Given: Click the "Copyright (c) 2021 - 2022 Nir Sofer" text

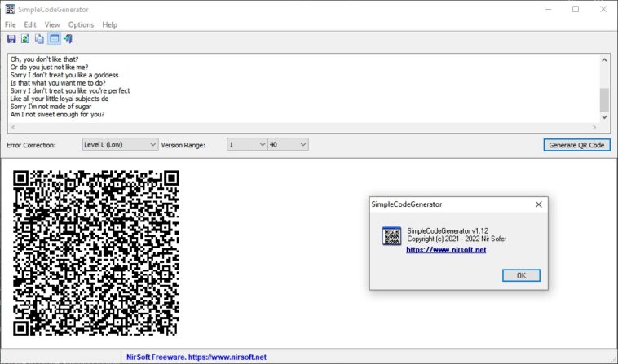Looking at the screenshot, I should tap(457, 239).
